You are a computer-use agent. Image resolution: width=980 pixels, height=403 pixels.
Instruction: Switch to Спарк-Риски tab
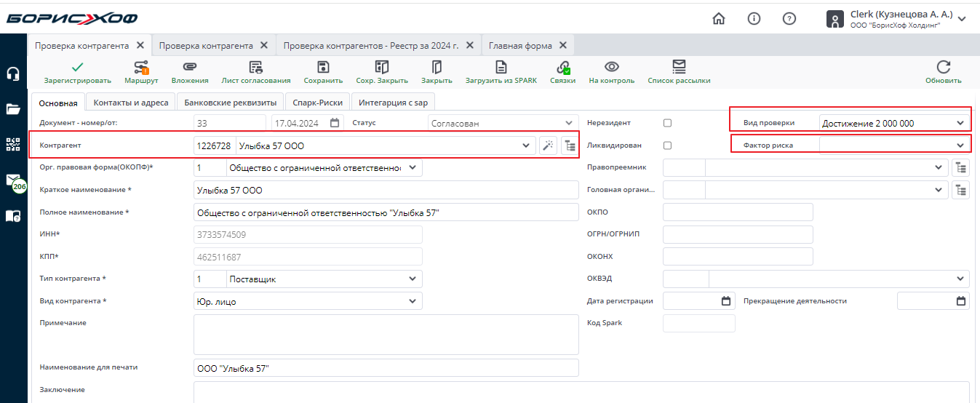[x=318, y=103]
